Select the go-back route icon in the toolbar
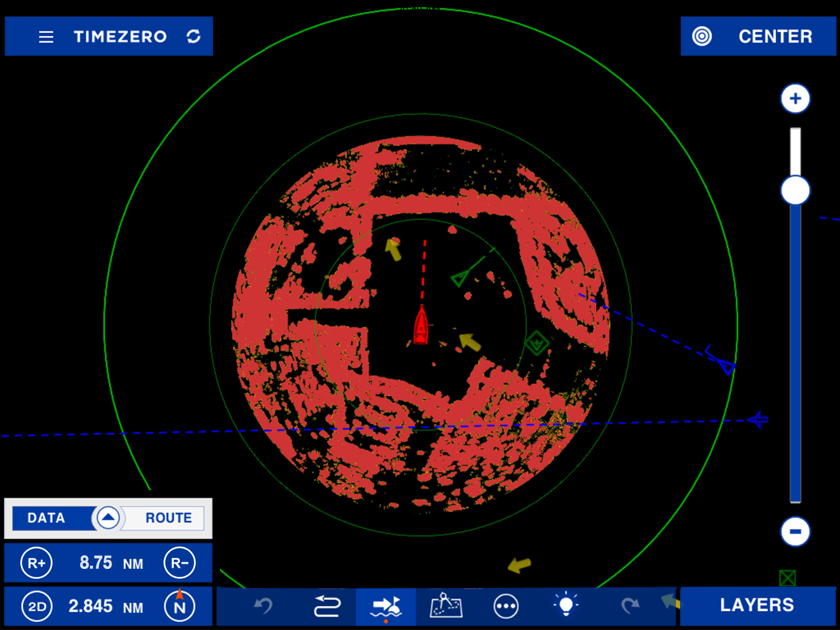The image size is (840, 630). 325,606
